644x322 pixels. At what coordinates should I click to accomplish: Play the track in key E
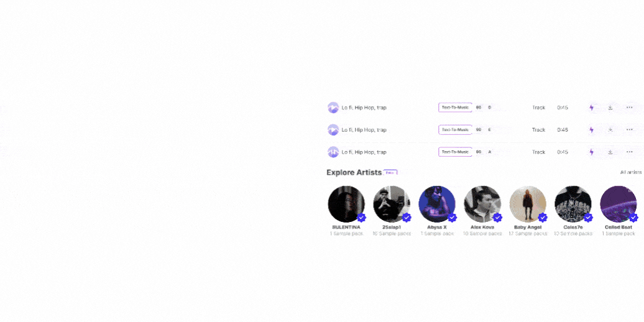333,130
